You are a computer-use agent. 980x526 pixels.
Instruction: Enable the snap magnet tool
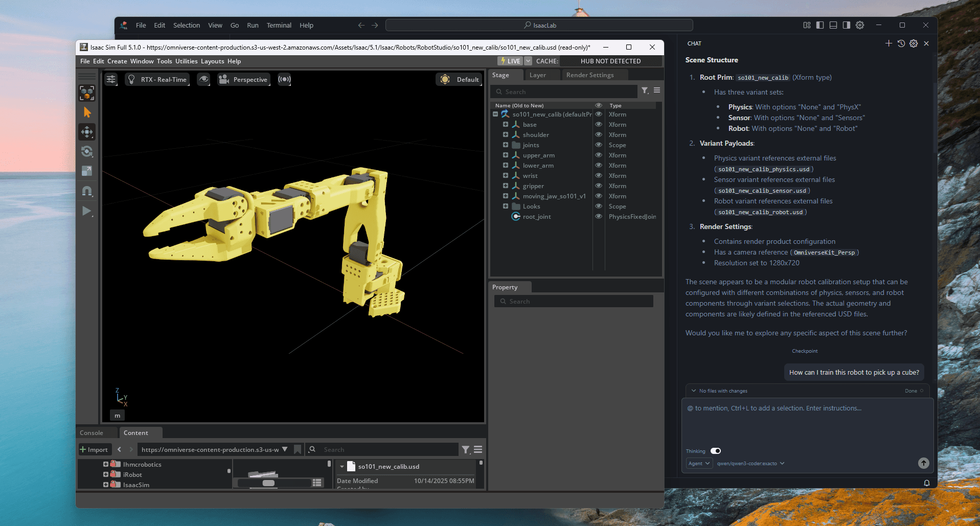coord(87,191)
